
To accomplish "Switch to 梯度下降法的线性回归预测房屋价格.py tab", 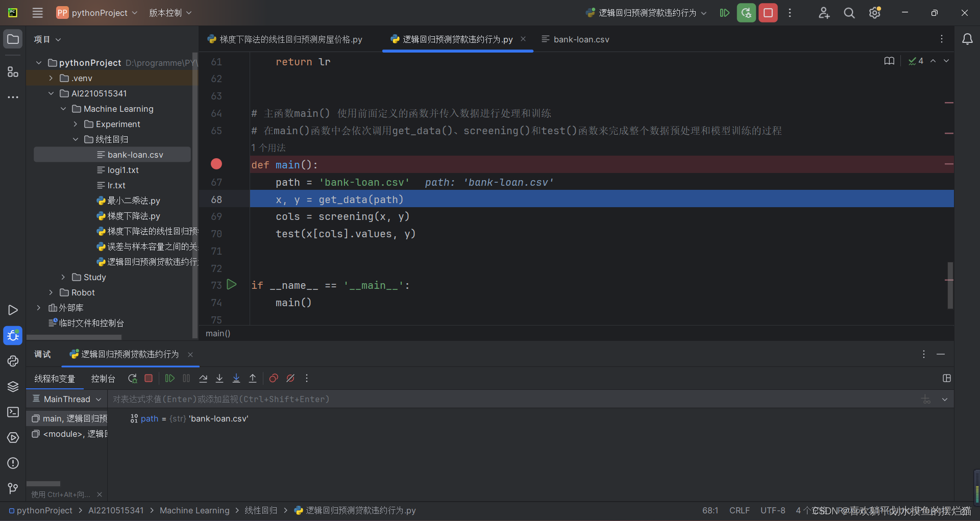I will pos(285,39).
